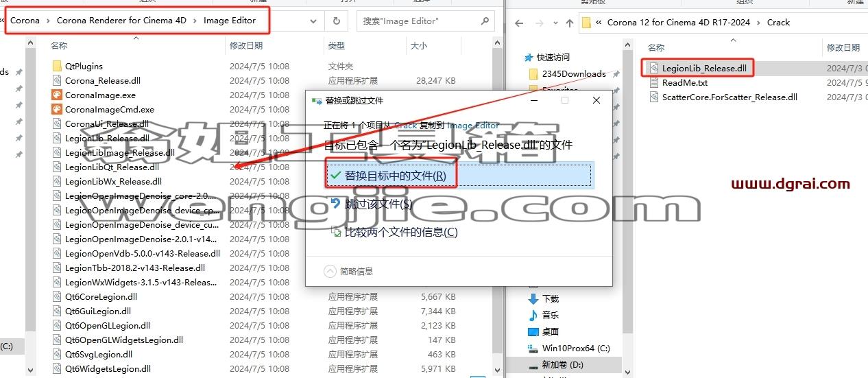868x378 pixels.
Task: Sort left list by 修改日期 column header
Action: click(x=246, y=45)
